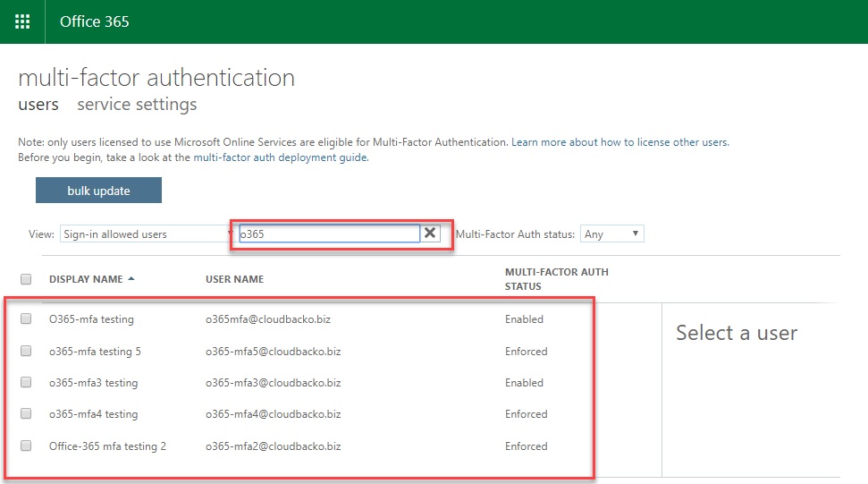Viewport: 868px width, 484px height.
Task: Switch to the users tab
Action: 38,104
